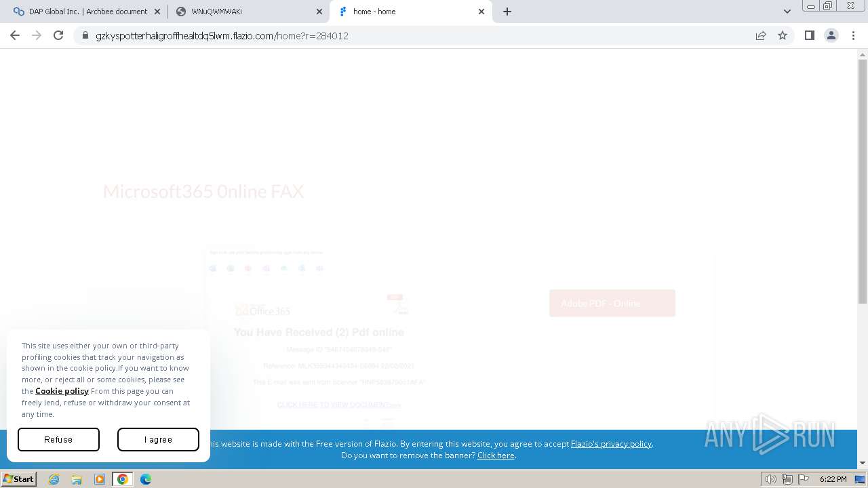
Task: Switch to WNuQWMWAKi tab
Action: 248,12
